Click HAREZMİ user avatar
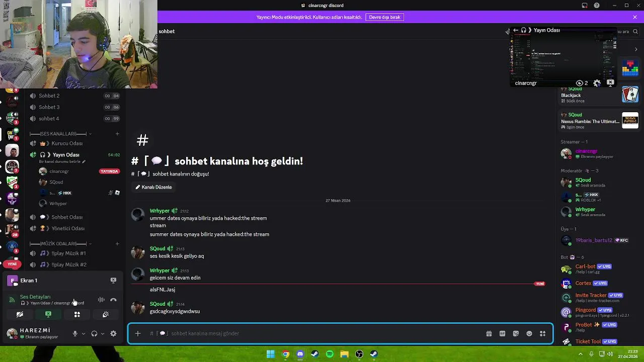Screen dimensions: 644x362 click(12, 333)
